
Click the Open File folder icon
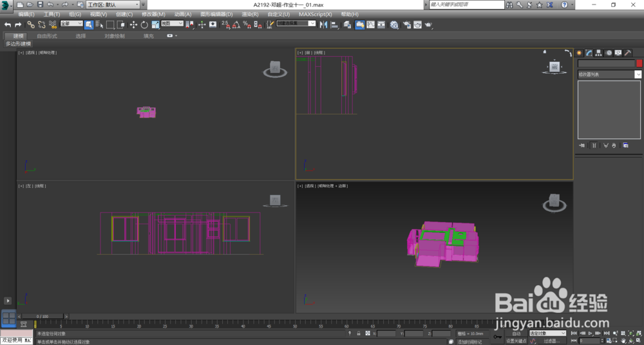point(30,5)
